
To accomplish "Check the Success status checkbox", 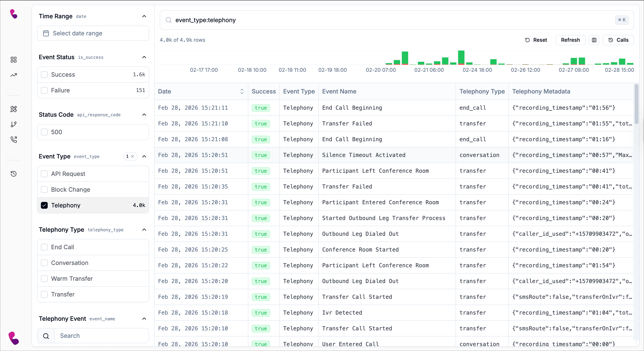I will 44,75.
